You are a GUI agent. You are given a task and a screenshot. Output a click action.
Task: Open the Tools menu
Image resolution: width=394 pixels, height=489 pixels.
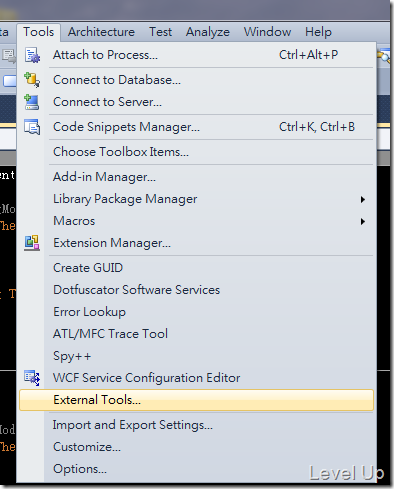(38, 32)
